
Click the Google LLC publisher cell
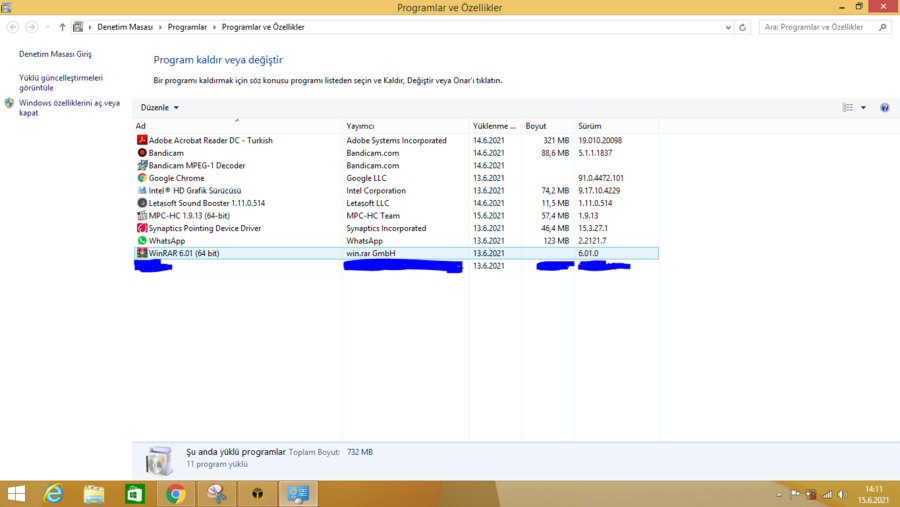point(366,178)
